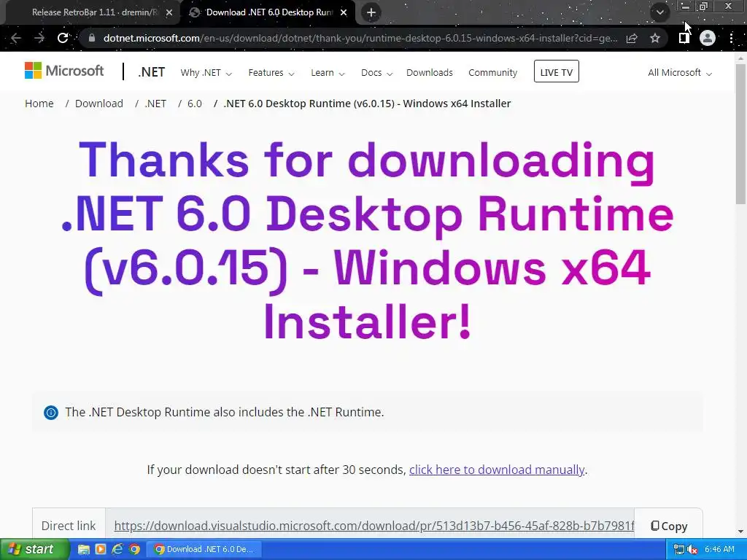Go back using the browser back arrow

coord(16,38)
